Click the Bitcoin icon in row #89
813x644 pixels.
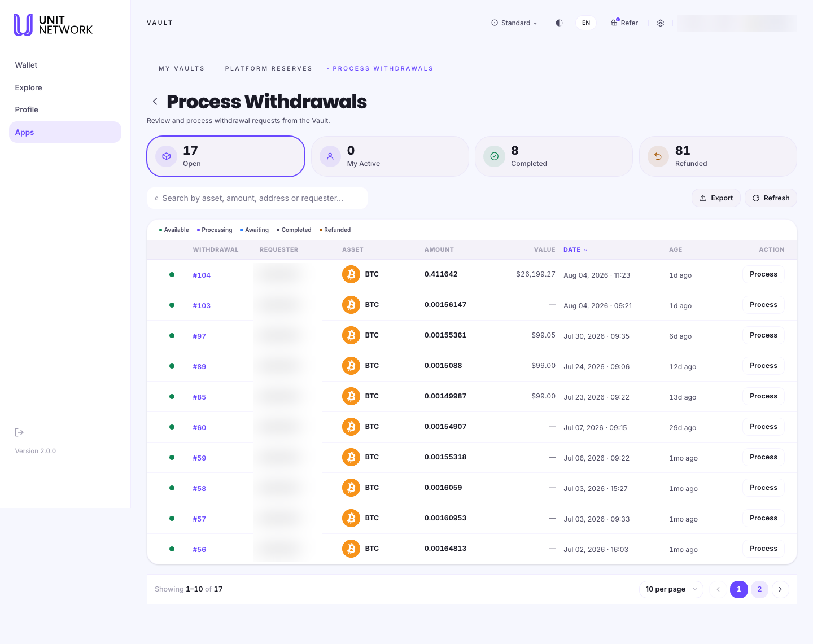[x=351, y=366]
